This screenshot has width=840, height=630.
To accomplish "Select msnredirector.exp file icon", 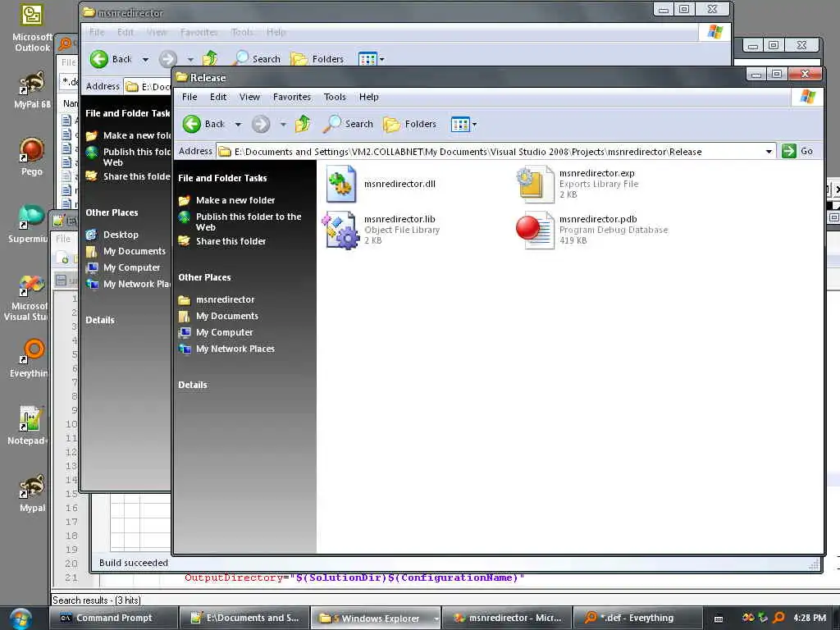I will click(535, 184).
